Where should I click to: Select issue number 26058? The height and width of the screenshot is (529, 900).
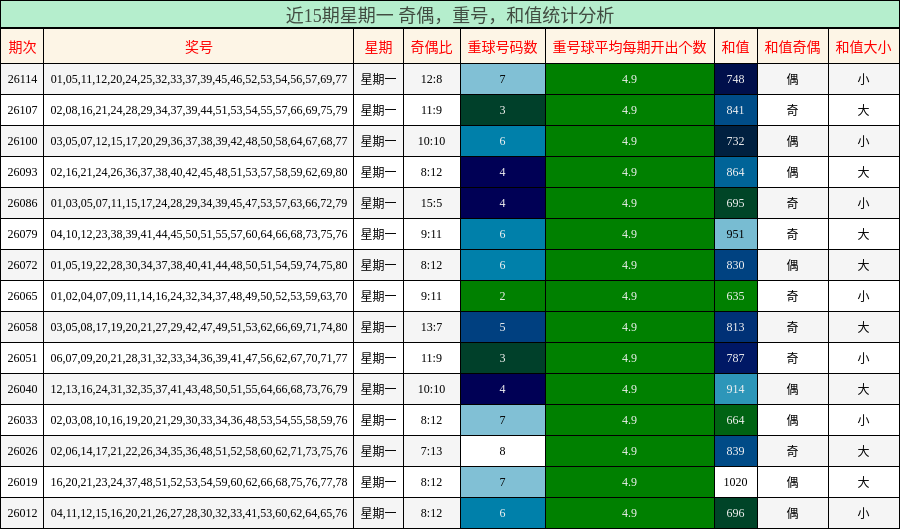pos(22,327)
